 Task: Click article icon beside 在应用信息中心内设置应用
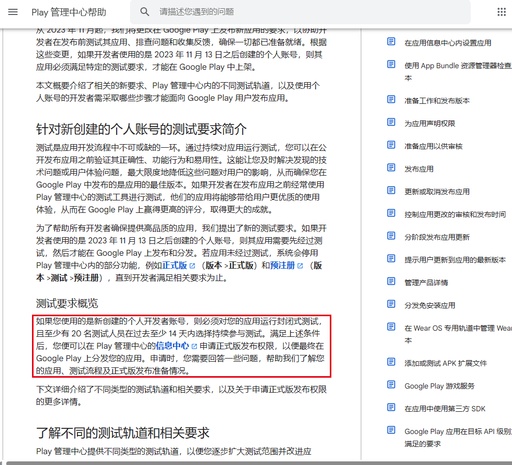pos(391,42)
